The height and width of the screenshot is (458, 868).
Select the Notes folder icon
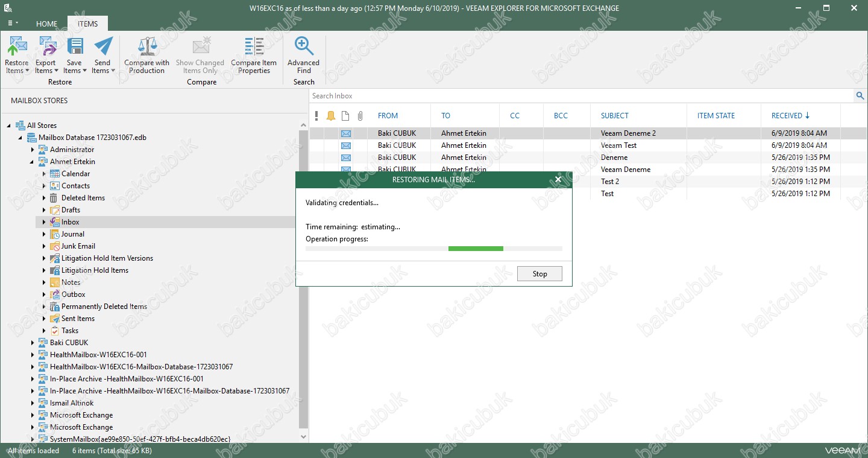point(55,282)
